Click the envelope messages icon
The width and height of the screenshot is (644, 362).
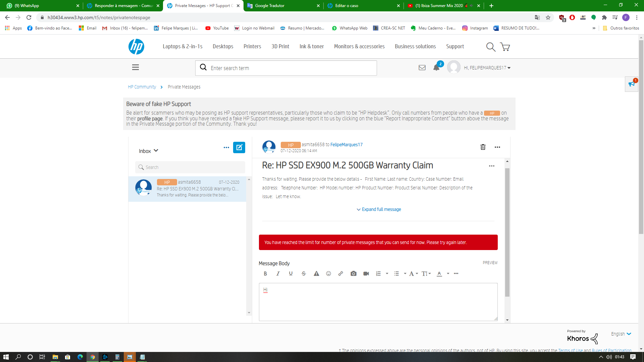pos(422,68)
